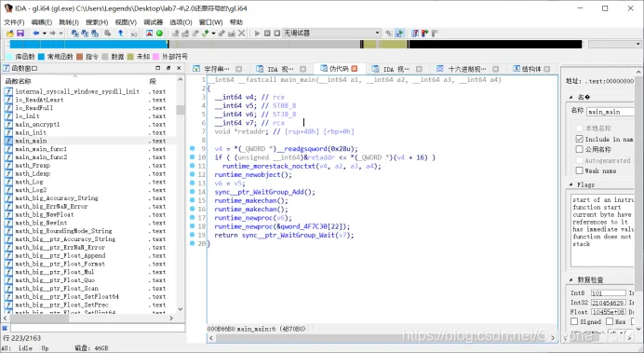Click the Int8 value field showing 101
Screen dimensions: 644x353
609,293
